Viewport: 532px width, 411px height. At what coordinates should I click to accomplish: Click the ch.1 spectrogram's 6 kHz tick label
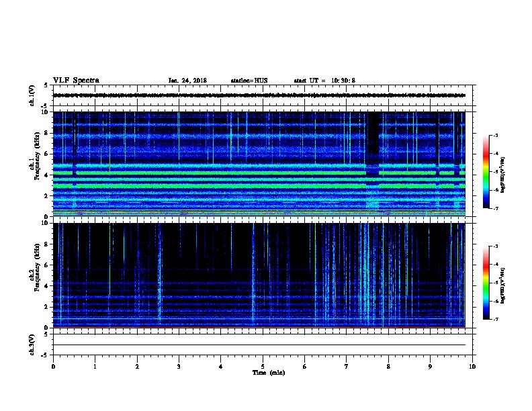pyautogui.click(x=46, y=154)
